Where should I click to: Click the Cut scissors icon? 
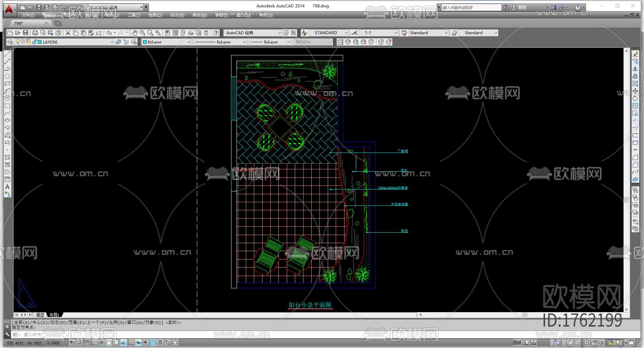[68, 33]
